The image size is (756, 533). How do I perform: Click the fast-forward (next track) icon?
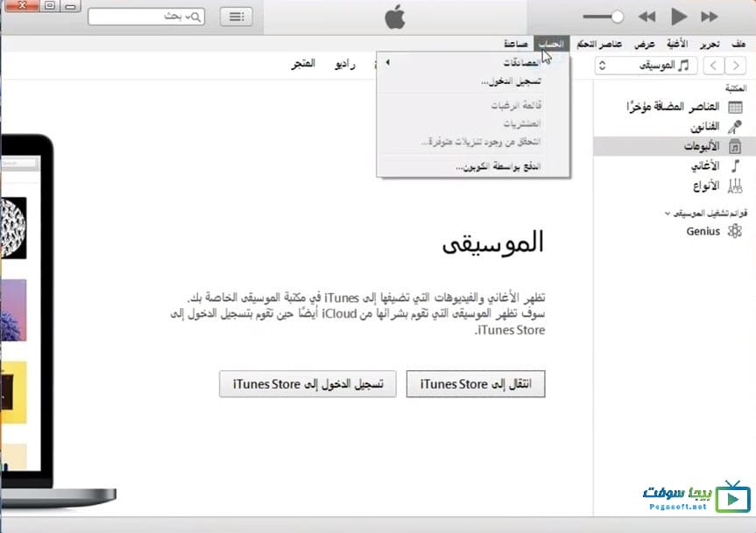710,17
